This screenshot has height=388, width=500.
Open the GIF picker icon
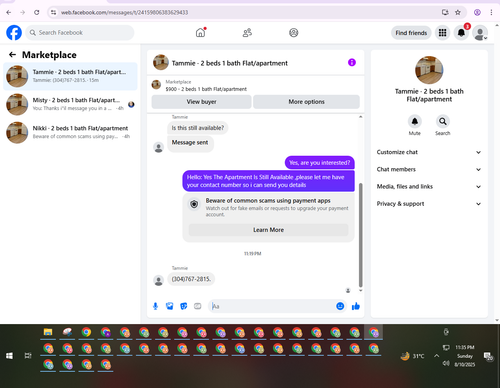(x=198, y=306)
